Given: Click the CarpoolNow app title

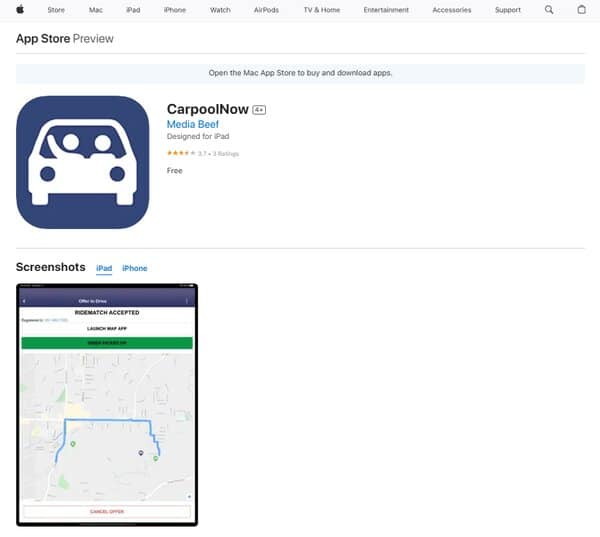Looking at the screenshot, I should click(208, 109).
